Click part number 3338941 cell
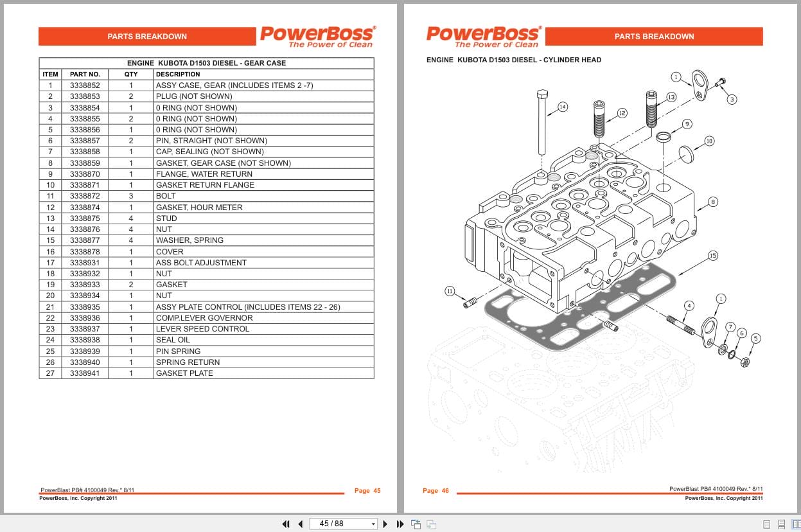The height and width of the screenshot is (532, 801). (85, 373)
